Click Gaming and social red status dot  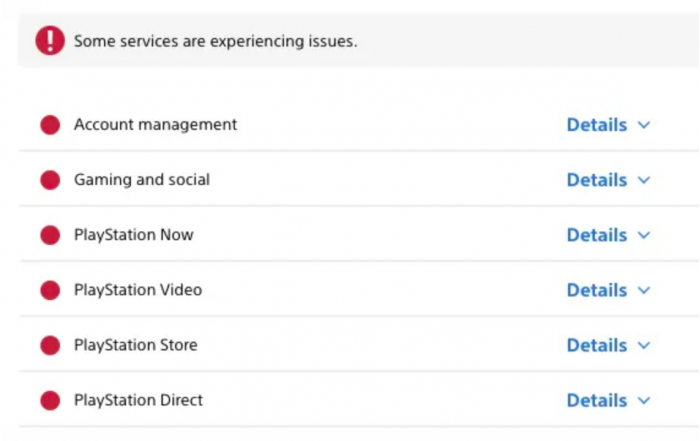tap(50, 180)
